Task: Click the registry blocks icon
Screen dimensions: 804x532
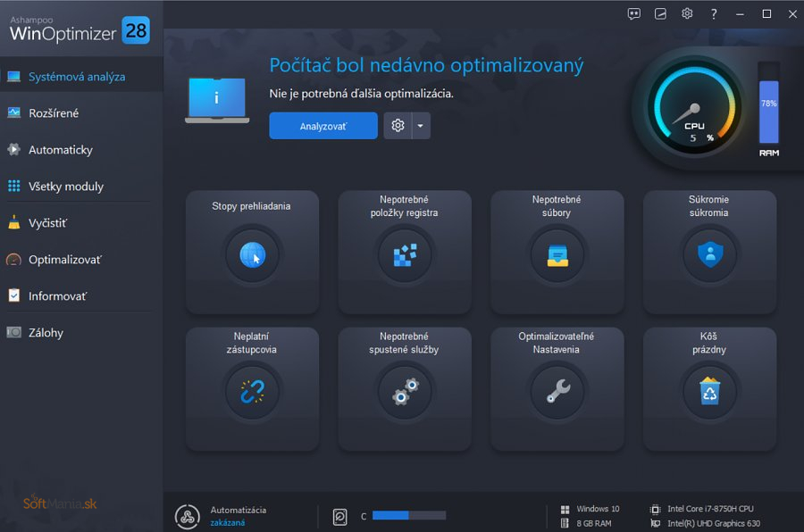Action: click(405, 254)
